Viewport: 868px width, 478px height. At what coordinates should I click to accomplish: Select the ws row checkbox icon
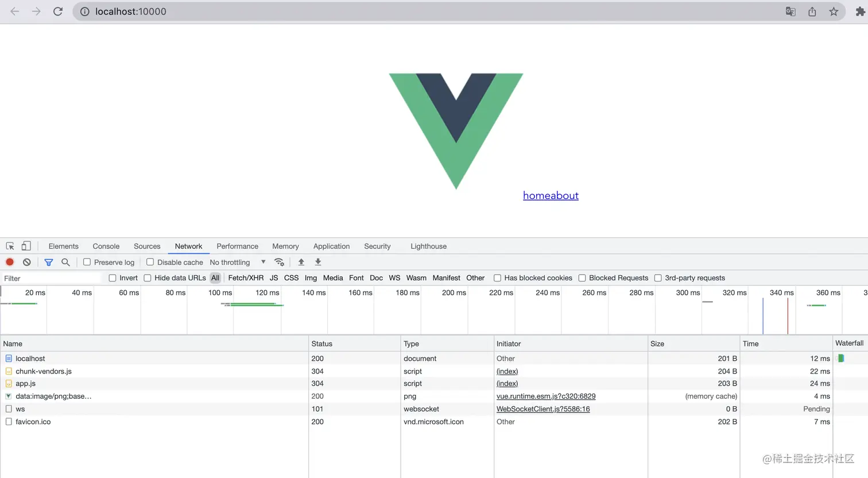click(9, 409)
